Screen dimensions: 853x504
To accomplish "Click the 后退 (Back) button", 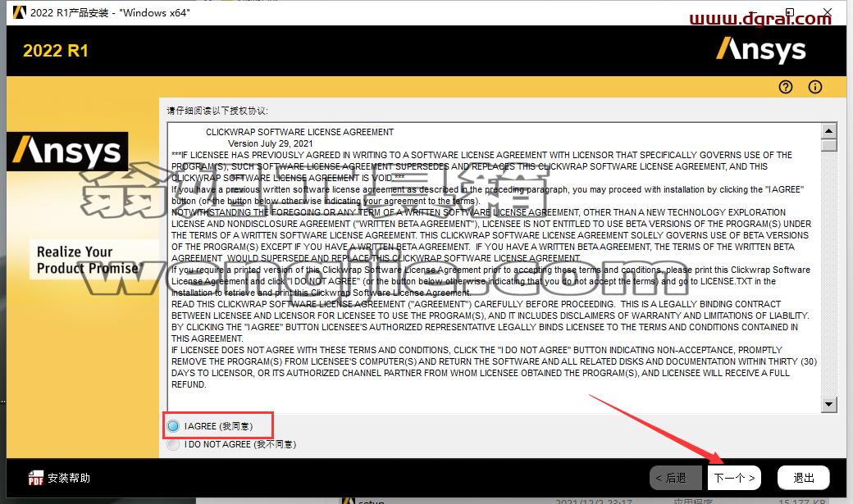I will [676, 479].
